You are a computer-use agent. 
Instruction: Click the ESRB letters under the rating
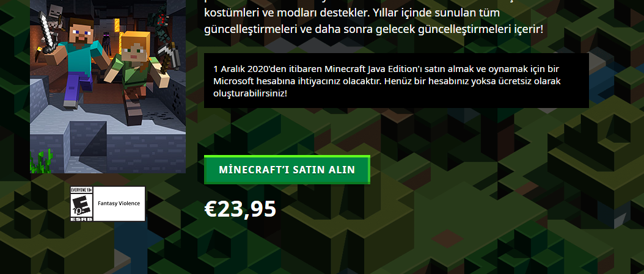82,219
